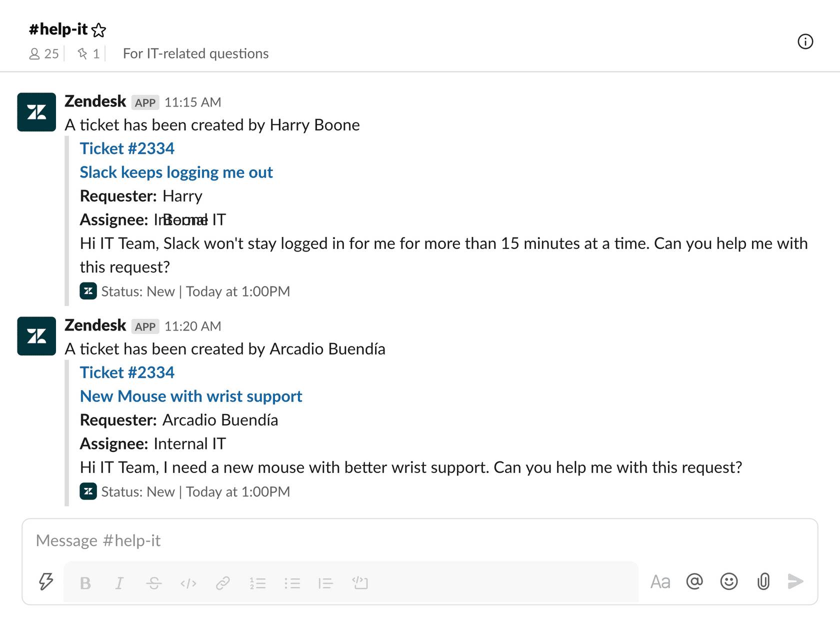Click the APP badge on 11:15 AM message
Screen dimensions: 840x627
[x=145, y=102]
